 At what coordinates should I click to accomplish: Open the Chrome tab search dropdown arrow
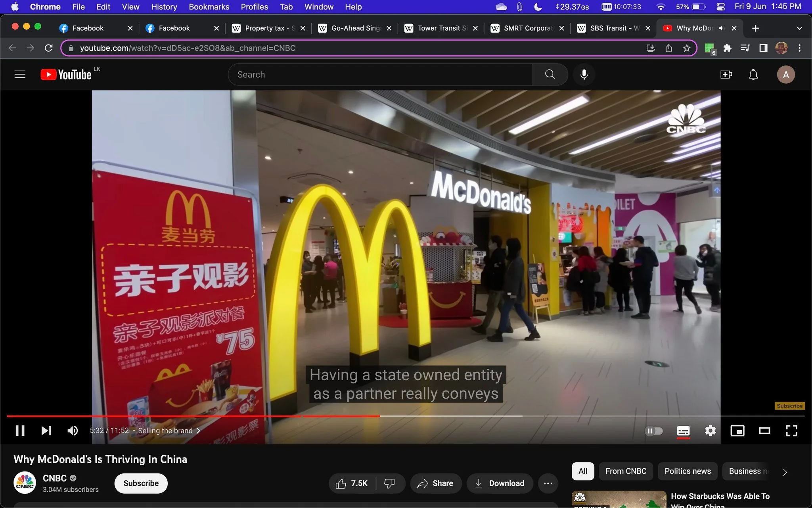point(799,28)
